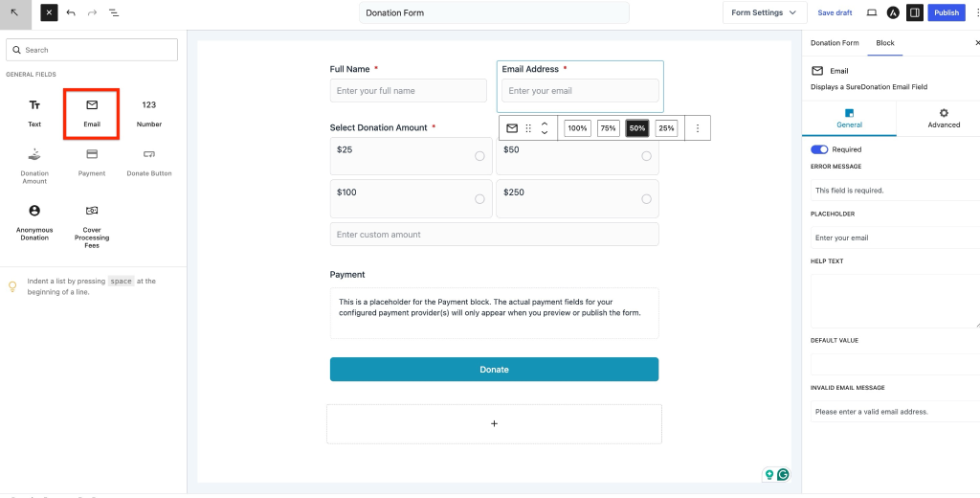The width and height of the screenshot is (980, 498).
Task: Toggle the settings sidebar panel icon
Action: [914, 12]
